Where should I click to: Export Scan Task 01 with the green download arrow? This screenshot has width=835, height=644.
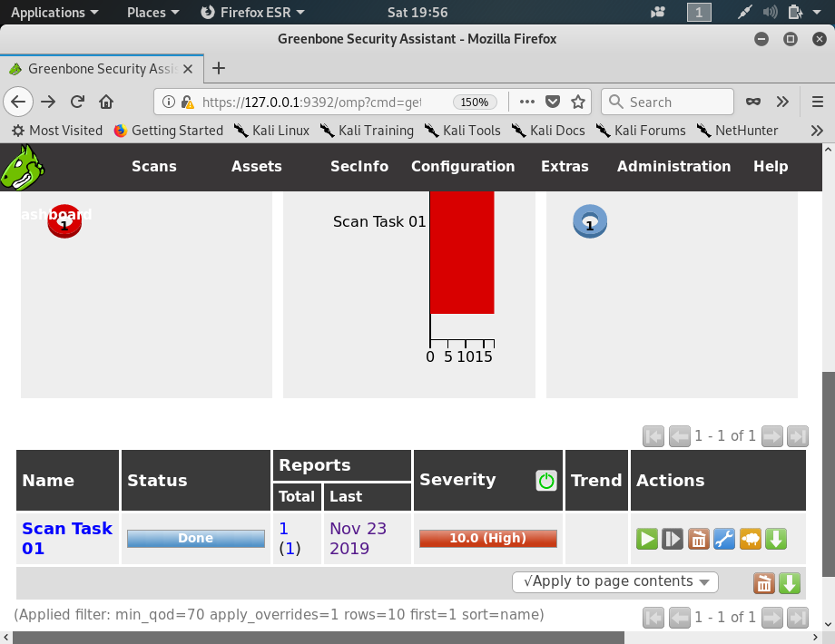[776, 539]
